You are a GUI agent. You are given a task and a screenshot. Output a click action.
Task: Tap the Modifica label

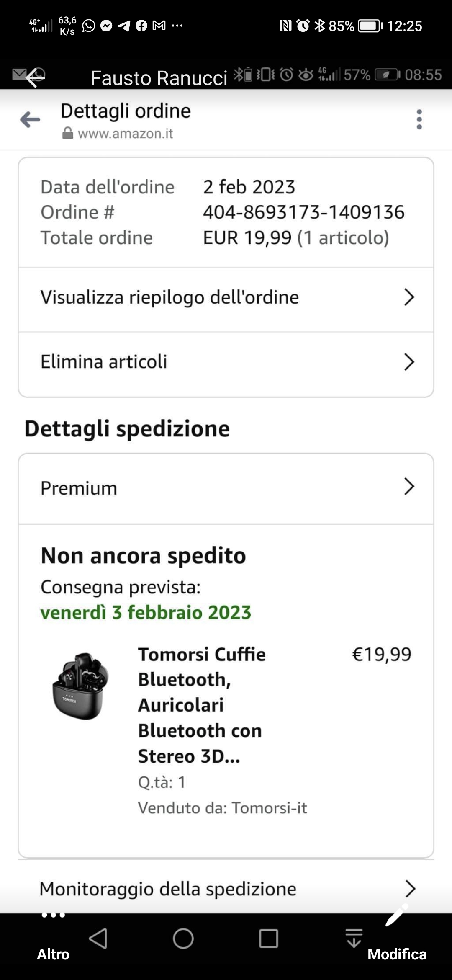(397, 954)
